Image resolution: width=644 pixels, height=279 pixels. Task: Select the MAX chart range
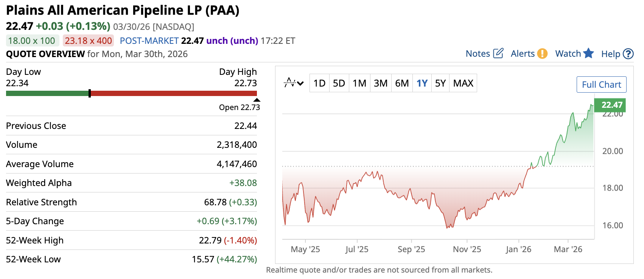[x=463, y=83]
